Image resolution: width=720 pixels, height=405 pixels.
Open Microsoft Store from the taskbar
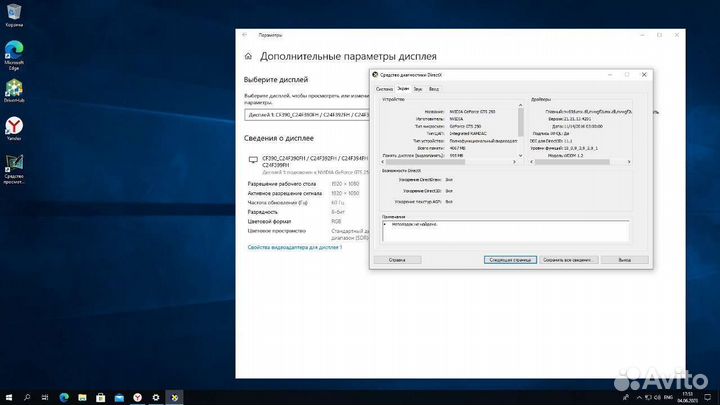click(x=101, y=397)
